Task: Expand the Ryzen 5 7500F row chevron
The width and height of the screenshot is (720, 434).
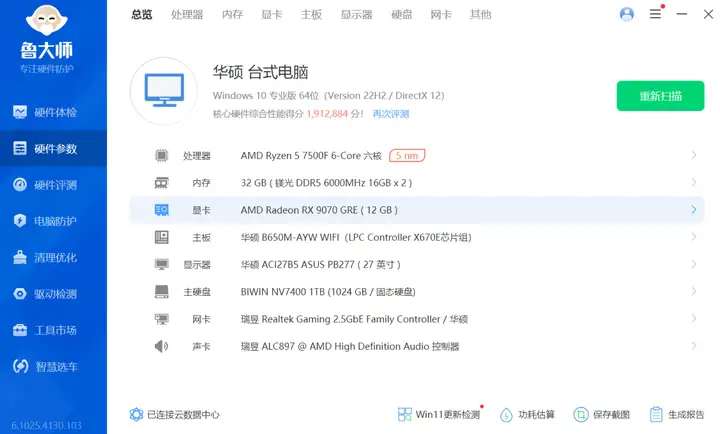Action: pyautogui.click(x=694, y=155)
